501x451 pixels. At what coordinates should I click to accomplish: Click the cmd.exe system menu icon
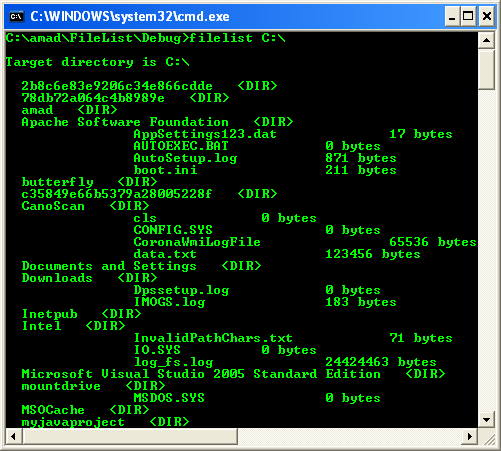click(16, 16)
